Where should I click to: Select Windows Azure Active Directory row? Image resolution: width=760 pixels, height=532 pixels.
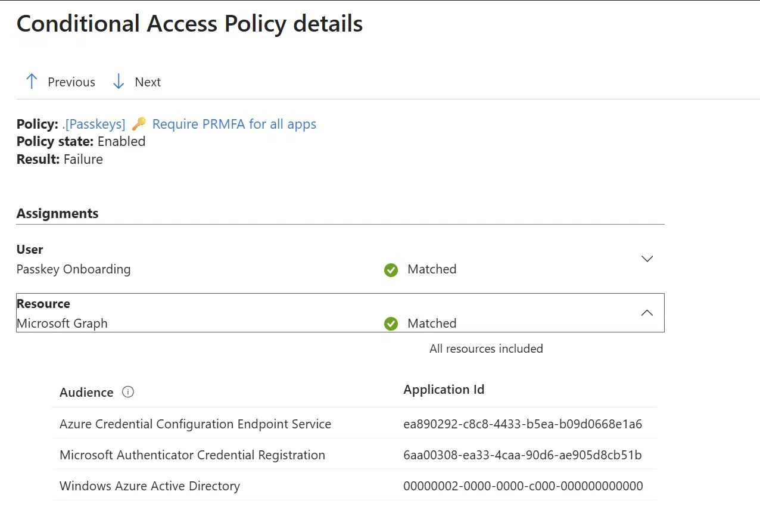point(354,486)
